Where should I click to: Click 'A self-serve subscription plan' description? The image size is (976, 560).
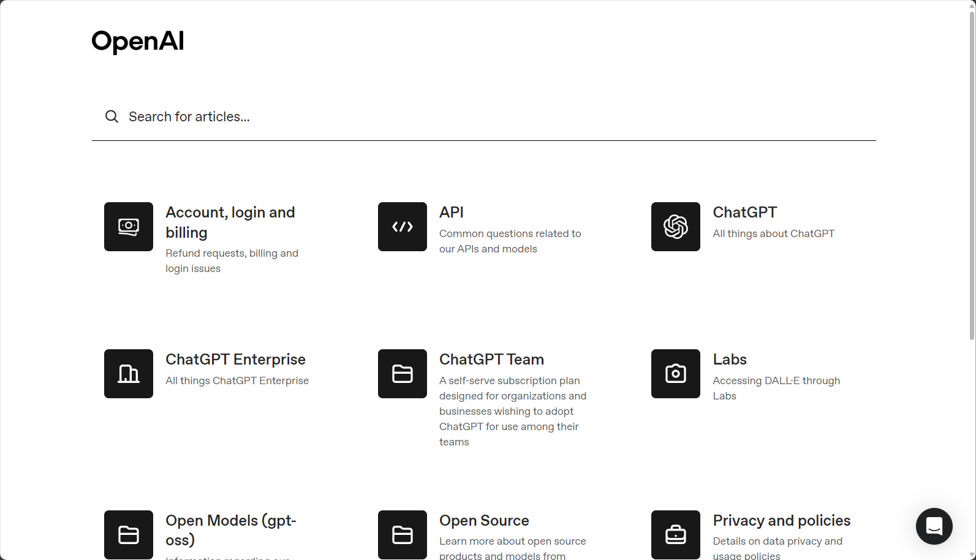[x=513, y=411]
